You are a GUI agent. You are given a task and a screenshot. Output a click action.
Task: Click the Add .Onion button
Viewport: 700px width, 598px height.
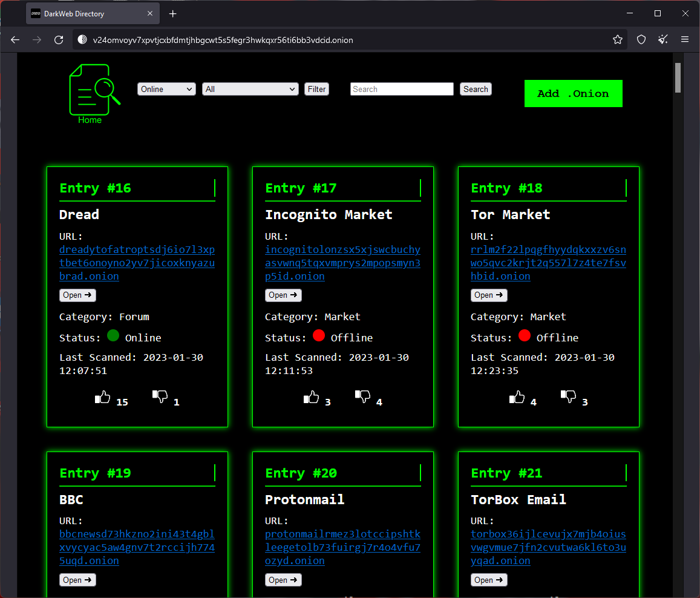pos(573,93)
